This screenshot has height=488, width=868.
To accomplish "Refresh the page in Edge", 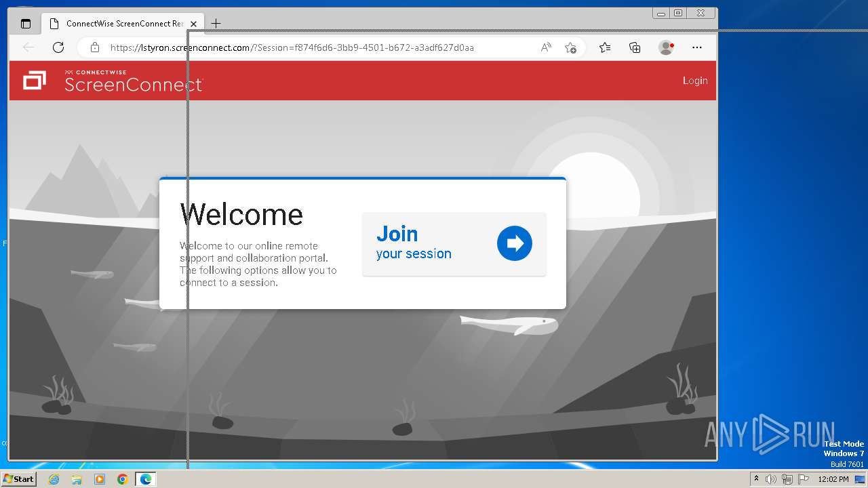I will [x=58, y=47].
